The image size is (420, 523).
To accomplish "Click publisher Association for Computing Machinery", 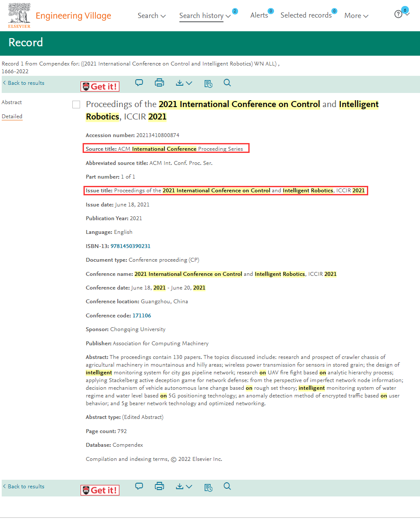I will click(x=161, y=344).
